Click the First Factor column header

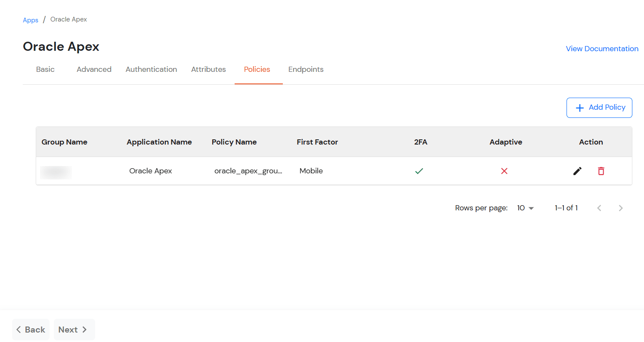click(317, 142)
